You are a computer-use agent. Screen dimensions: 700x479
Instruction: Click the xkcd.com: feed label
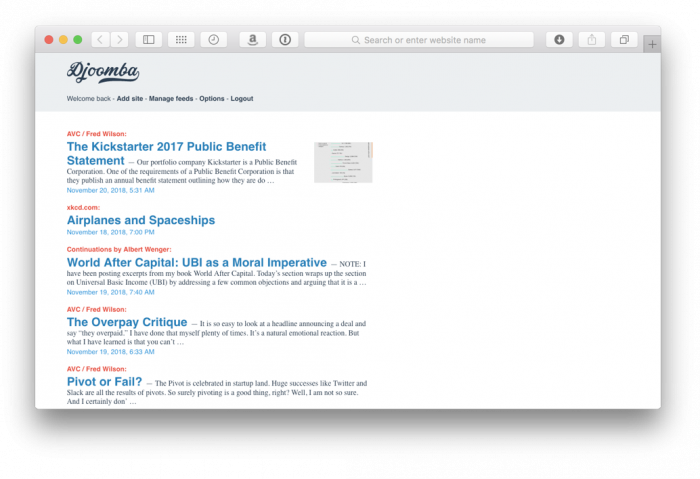83,208
